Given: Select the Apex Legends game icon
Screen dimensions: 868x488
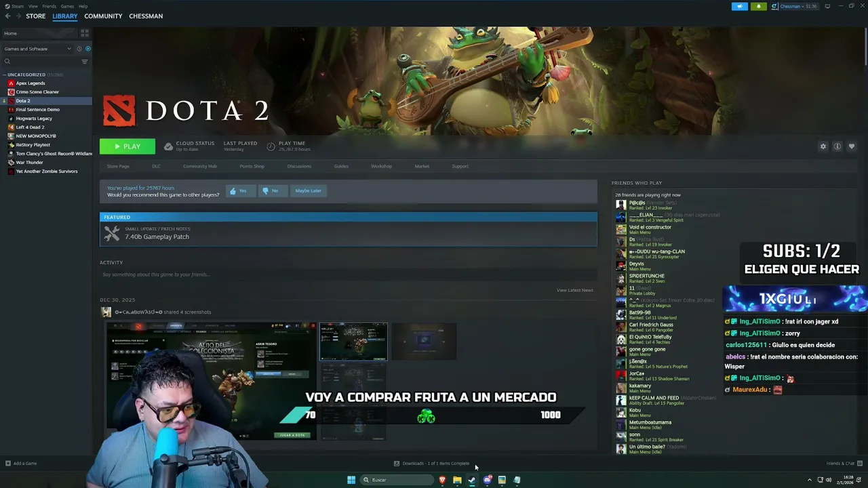Looking at the screenshot, I should pyautogui.click(x=11, y=83).
